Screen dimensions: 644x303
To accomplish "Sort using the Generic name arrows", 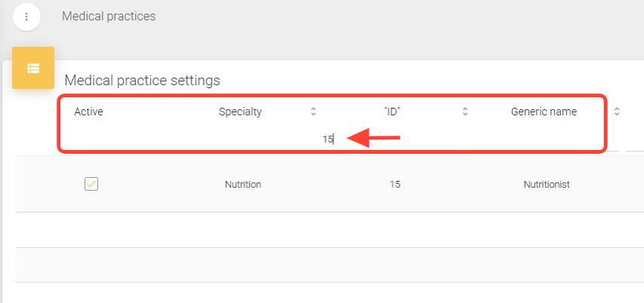I will 616,112.
